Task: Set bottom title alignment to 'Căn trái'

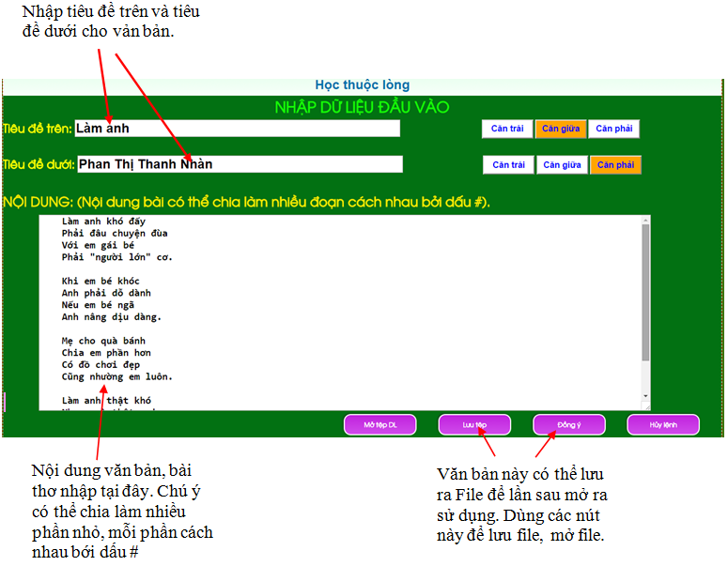Action: pos(508,164)
